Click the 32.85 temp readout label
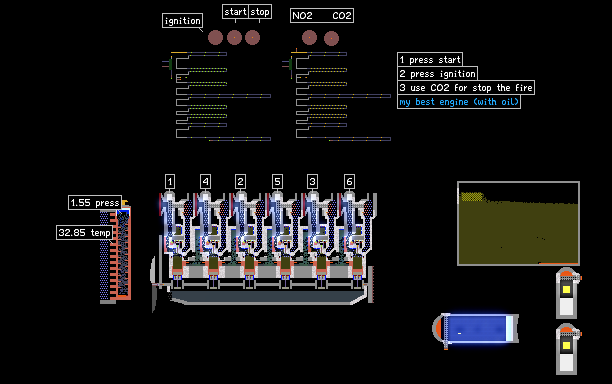Viewport: 612px width, 384px height. pos(84,233)
